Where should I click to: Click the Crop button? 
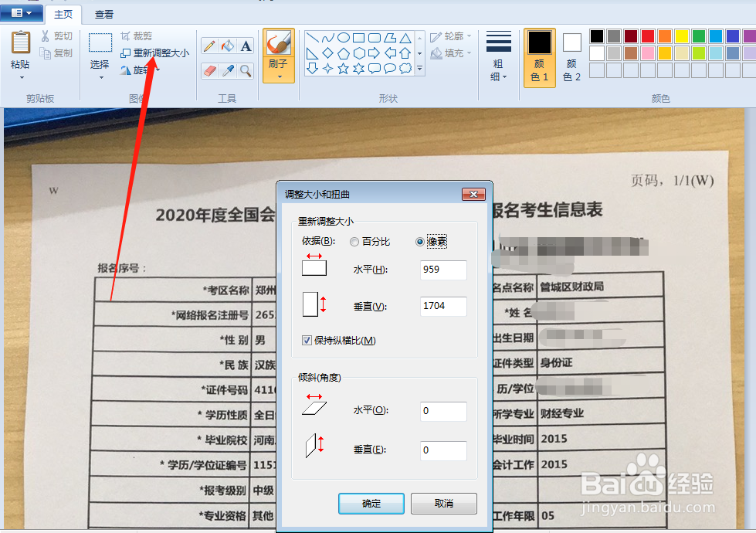point(136,36)
